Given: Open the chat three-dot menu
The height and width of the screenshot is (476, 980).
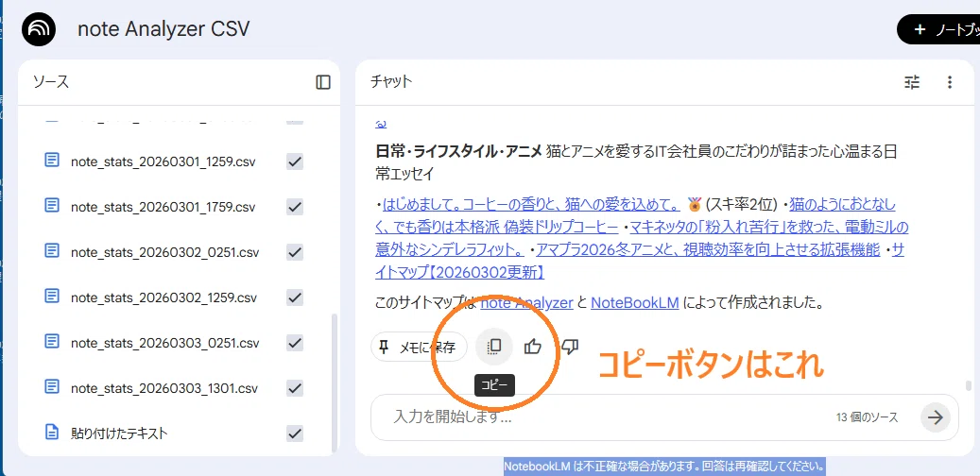Looking at the screenshot, I should (950, 82).
